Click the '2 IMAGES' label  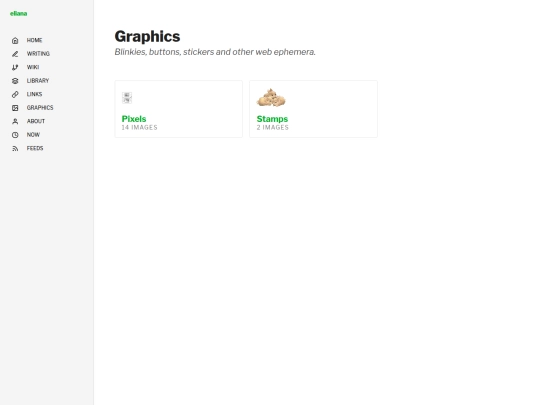click(273, 127)
